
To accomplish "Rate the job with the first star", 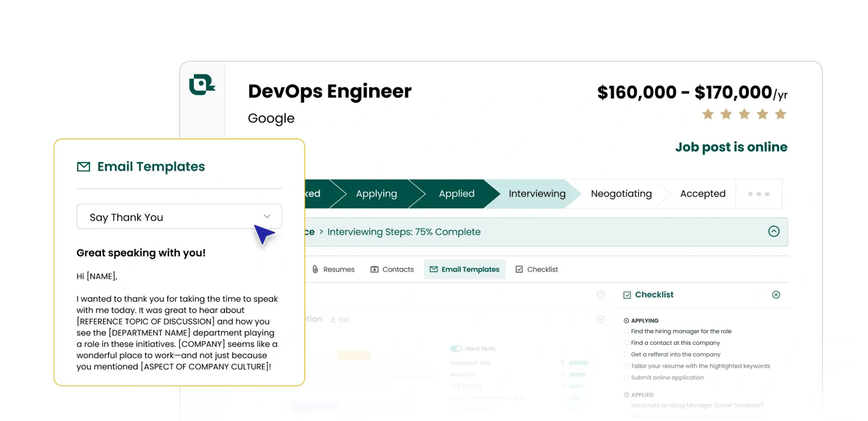I will pos(708,114).
